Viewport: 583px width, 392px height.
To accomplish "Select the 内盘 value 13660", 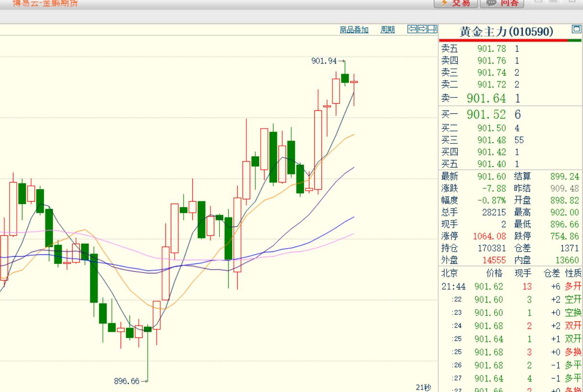I will click(567, 260).
